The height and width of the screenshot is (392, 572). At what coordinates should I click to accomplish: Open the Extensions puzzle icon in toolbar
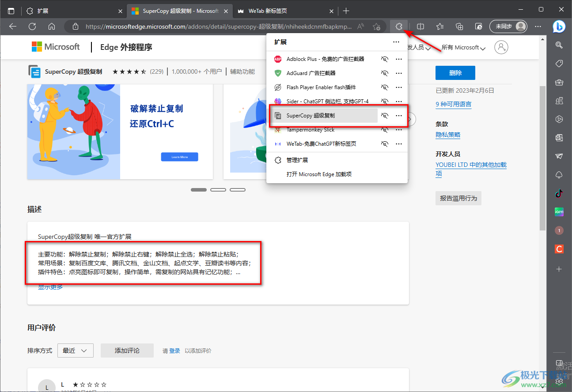tap(399, 26)
